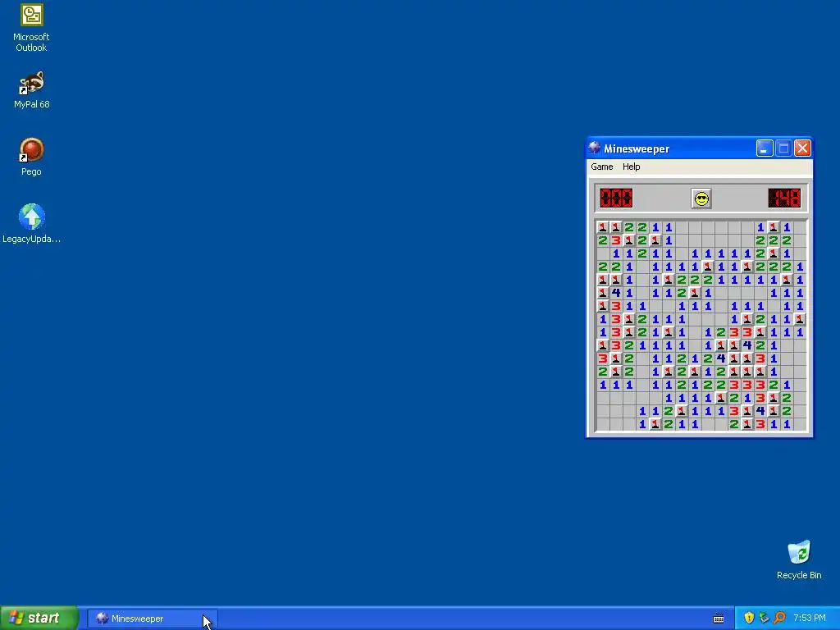
Task: Click the sunglasses smiley face button
Action: point(701,199)
